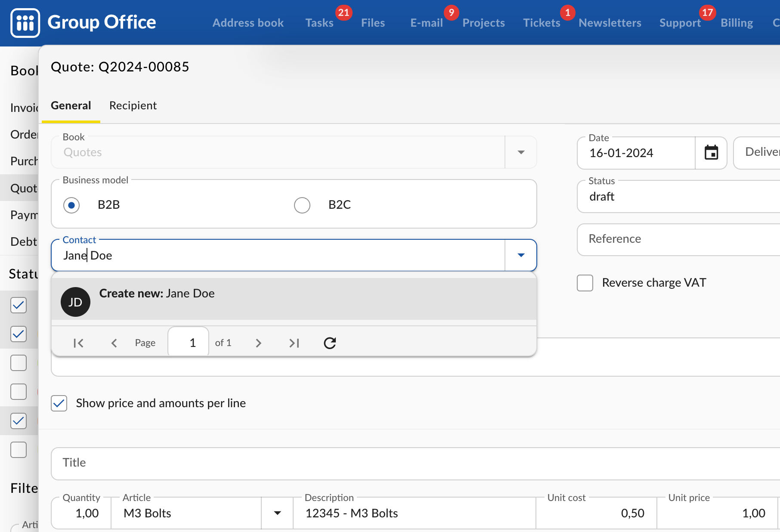The image size is (780, 532).
Task: Open Tasks in the top navigation
Action: click(x=319, y=23)
